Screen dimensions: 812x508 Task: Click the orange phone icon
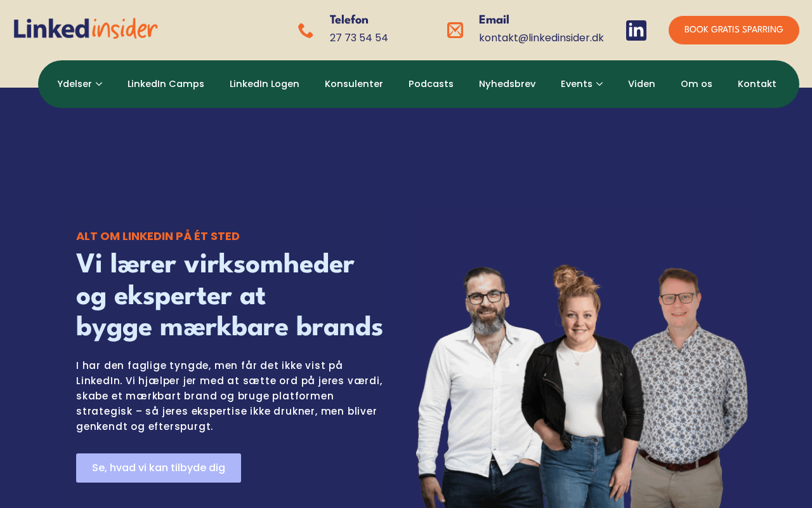(x=305, y=30)
